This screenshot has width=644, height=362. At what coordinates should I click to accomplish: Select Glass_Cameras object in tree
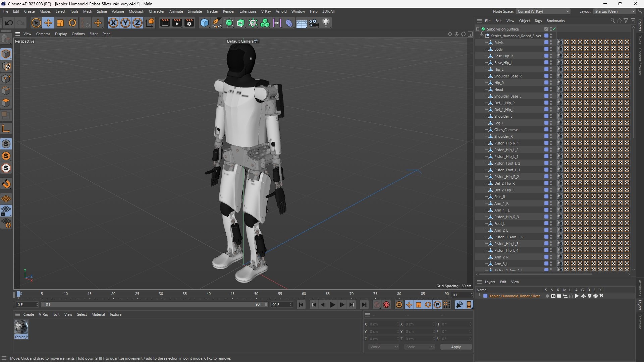(x=506, y=130)
